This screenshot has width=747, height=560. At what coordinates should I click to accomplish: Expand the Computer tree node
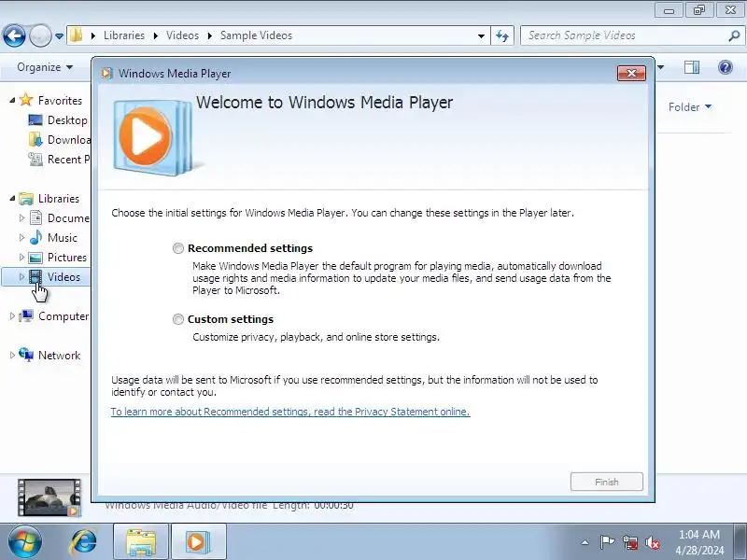[12, 316]
